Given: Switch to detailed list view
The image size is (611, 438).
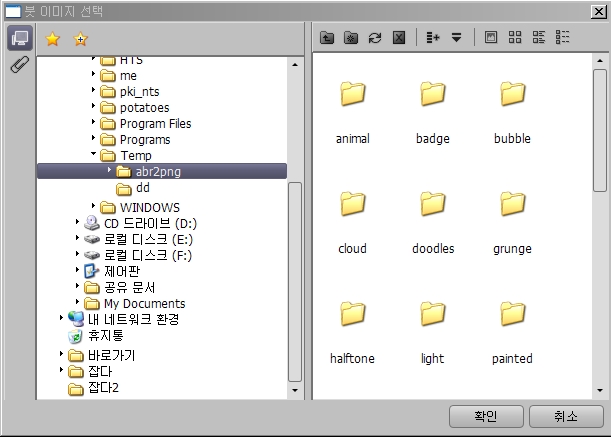Looking at the screenshot, I should tap(562, 37).
